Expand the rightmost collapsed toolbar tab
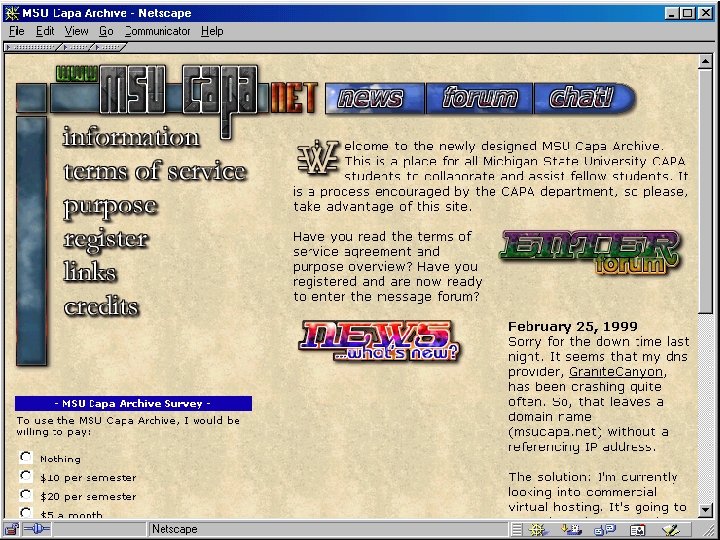This screenshot has width=720, height=540. tap(109, 47)
